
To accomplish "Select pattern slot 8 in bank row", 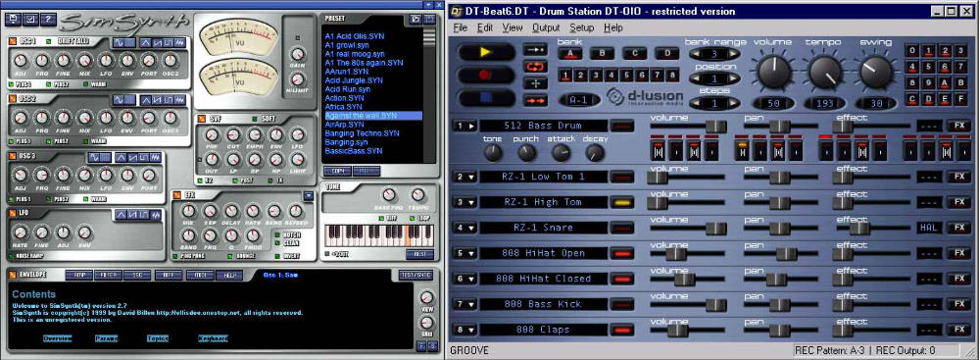I will tap(672, 76).
